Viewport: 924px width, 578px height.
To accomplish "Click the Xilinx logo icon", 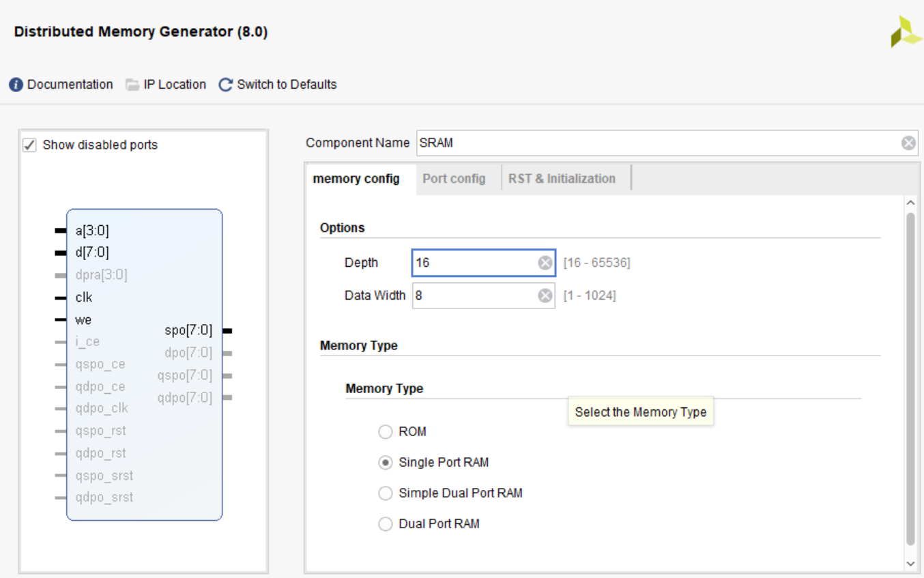I will click(906, 32).
